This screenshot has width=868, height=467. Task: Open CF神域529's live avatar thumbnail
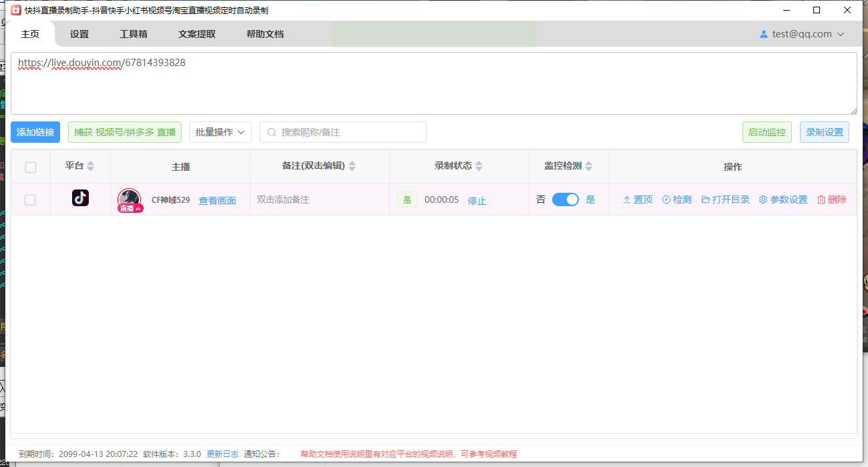tap(129, 198)
